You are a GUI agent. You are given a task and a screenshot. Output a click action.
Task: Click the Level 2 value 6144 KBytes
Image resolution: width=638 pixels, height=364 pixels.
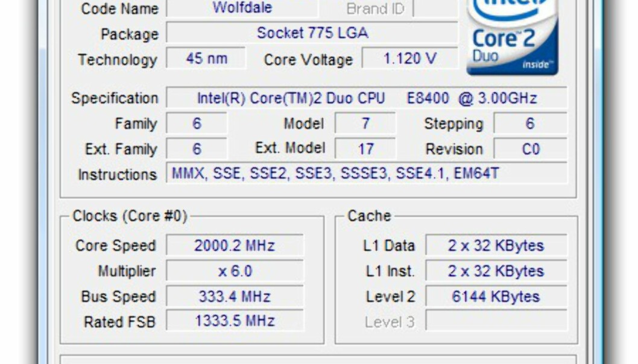point(496,297)
